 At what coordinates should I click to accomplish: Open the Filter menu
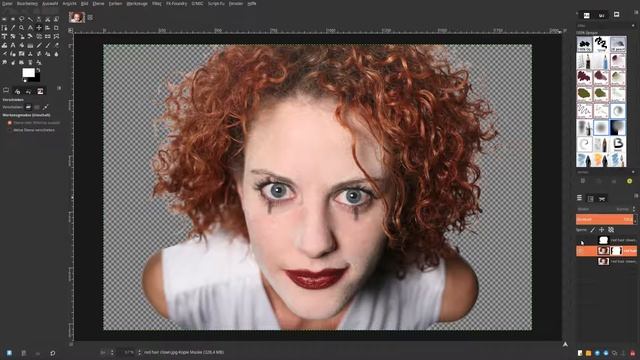157,3
